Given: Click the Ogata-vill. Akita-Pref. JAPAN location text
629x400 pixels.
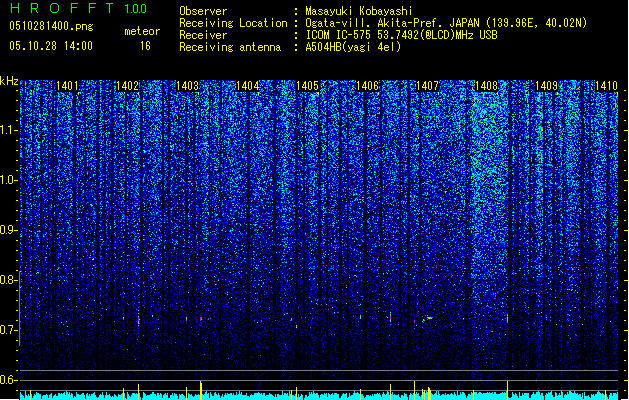Looking at the screenshot, I should pyautogui.click(x=393, y=23).
